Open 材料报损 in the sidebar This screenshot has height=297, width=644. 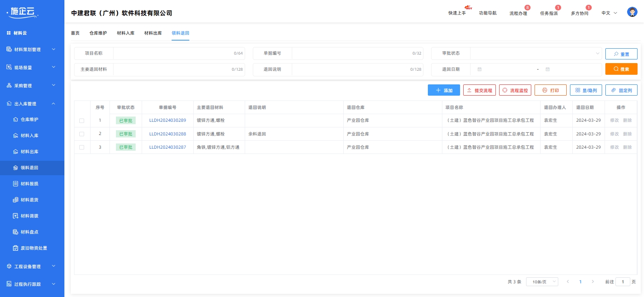click(29, 184)
